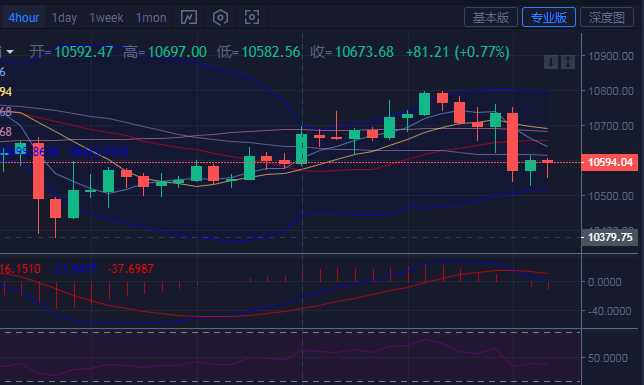This screenshot has height=385, width=644.
Task: Open chart settings hexagon icon
Action: click(220, 17)
